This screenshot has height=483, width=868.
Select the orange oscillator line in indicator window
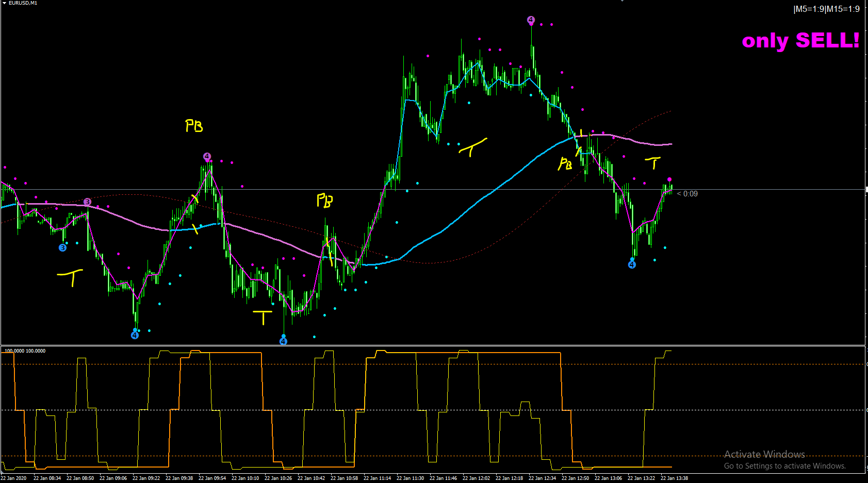(x=413, y=353)
